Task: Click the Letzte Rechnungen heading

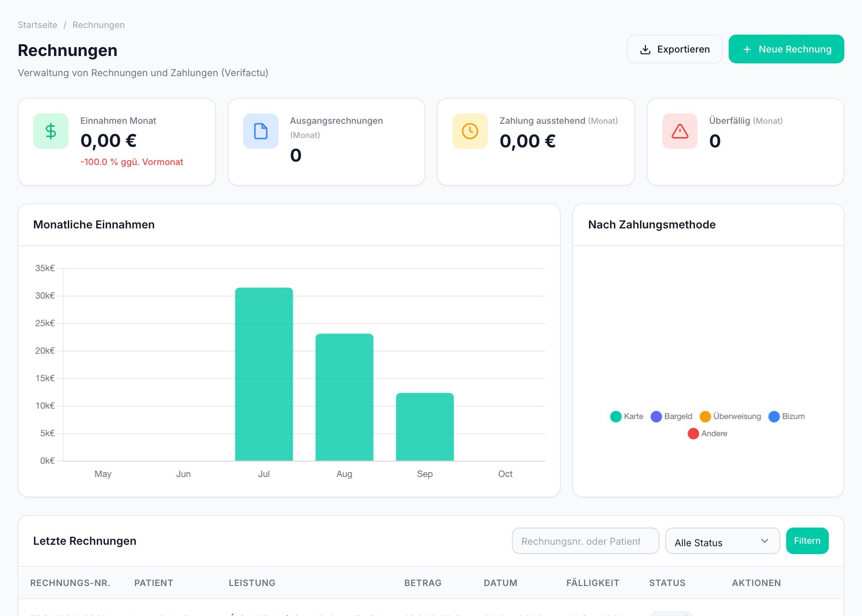Action: click(x=85, y=541)
